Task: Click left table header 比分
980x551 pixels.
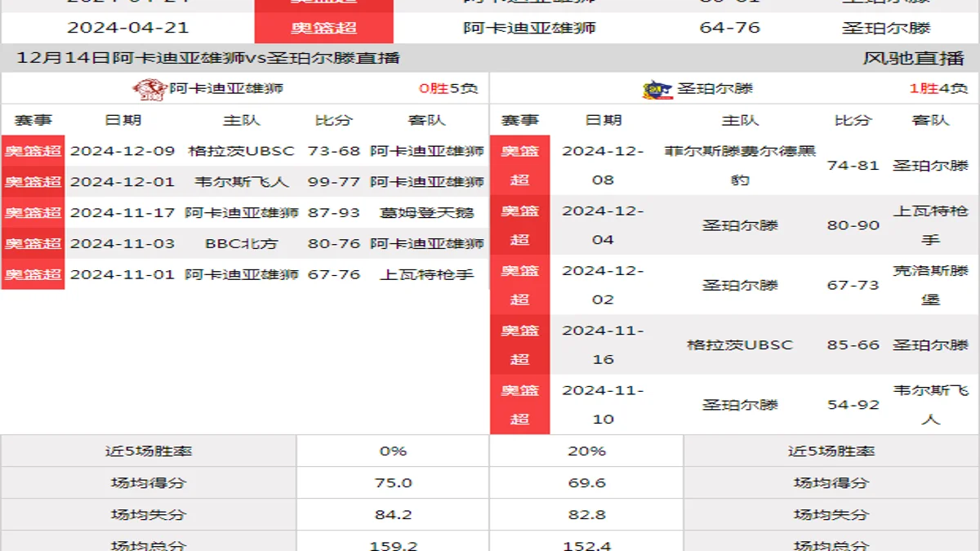Action: coord(333,120)
